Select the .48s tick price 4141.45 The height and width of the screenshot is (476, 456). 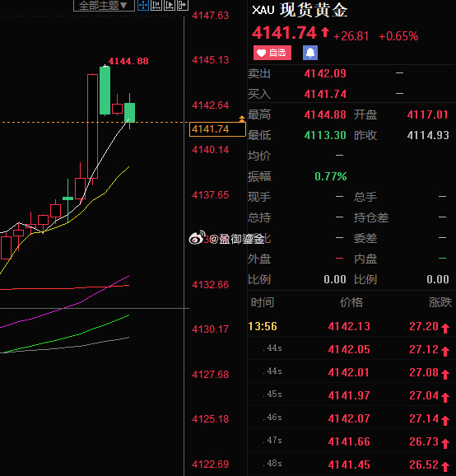point(349,464)
